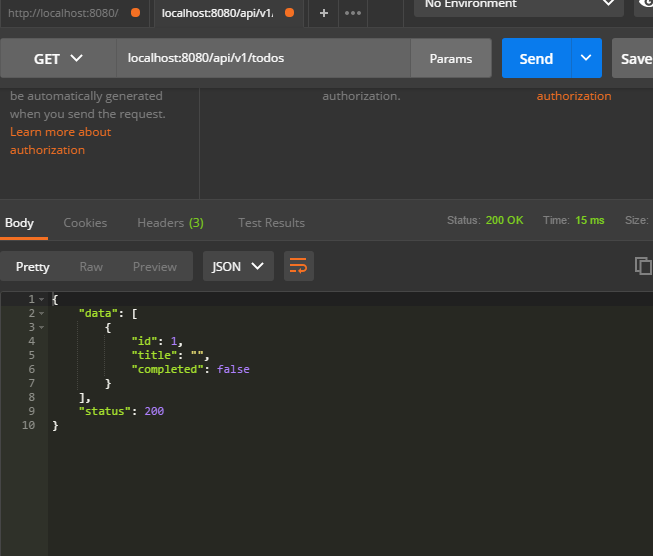The width and height of the screenshot is (653, 556).
Task: Open the response Cookies tab
Action: [85, 223]
